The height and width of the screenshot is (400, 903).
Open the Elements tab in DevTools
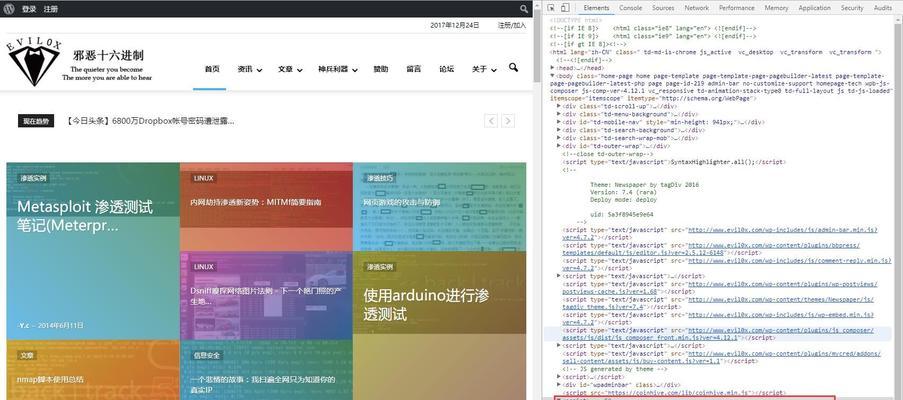(x=595, y=8)
